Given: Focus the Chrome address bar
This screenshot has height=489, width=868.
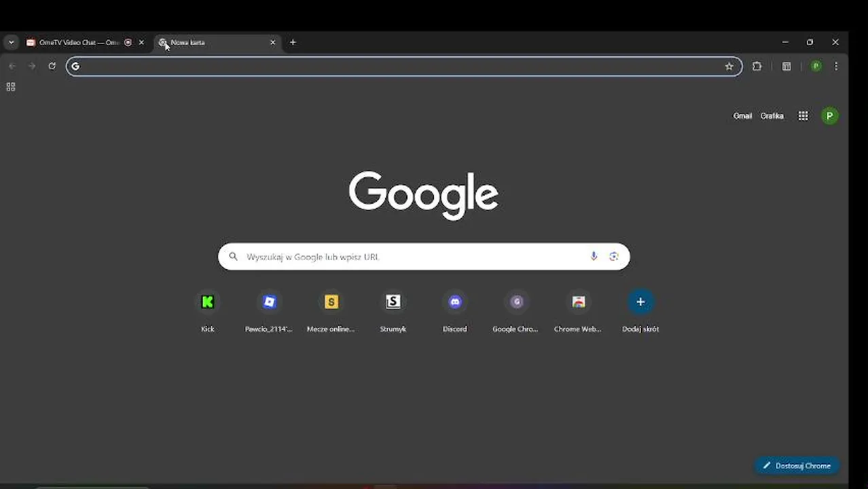Looking at the screenshot, I should tap(403, 66).
